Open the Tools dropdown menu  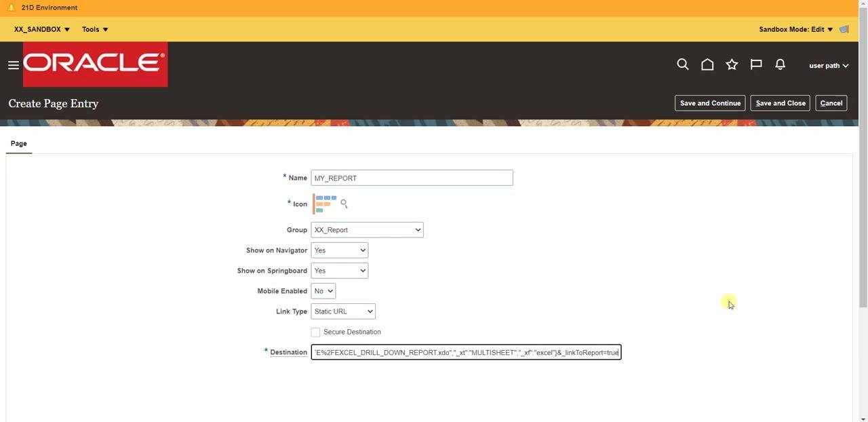coord(95,29)
